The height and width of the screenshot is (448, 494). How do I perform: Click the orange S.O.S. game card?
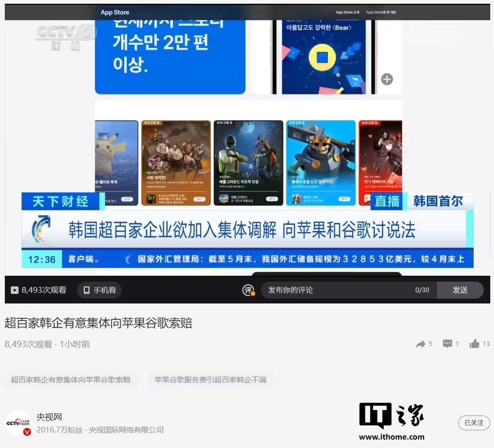pyautogui.click(x=176, y=163)
